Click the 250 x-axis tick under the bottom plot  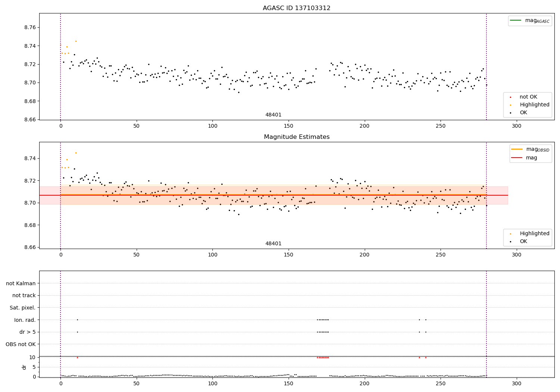pyautogui.click(x=441, y=383)
